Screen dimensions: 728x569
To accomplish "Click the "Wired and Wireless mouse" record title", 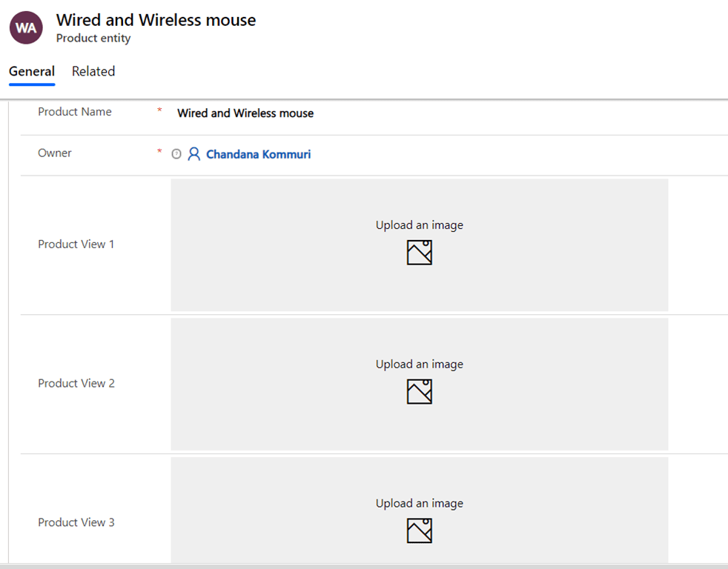I will tap(156, 20).
